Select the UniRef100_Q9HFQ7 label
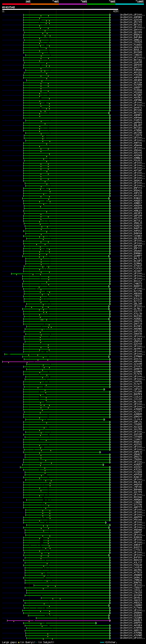146x644 pixels. 131,533
